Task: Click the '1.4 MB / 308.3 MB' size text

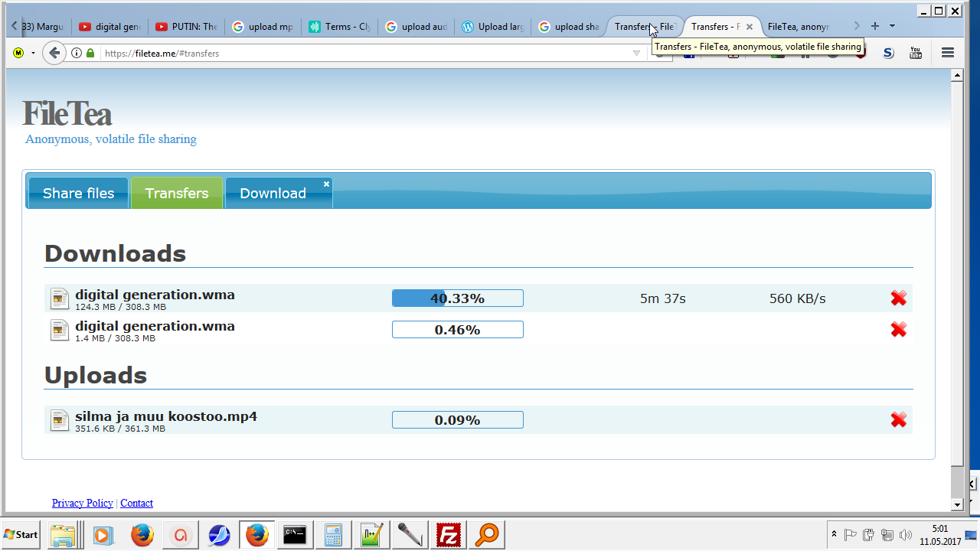Action: pos(115,338)
